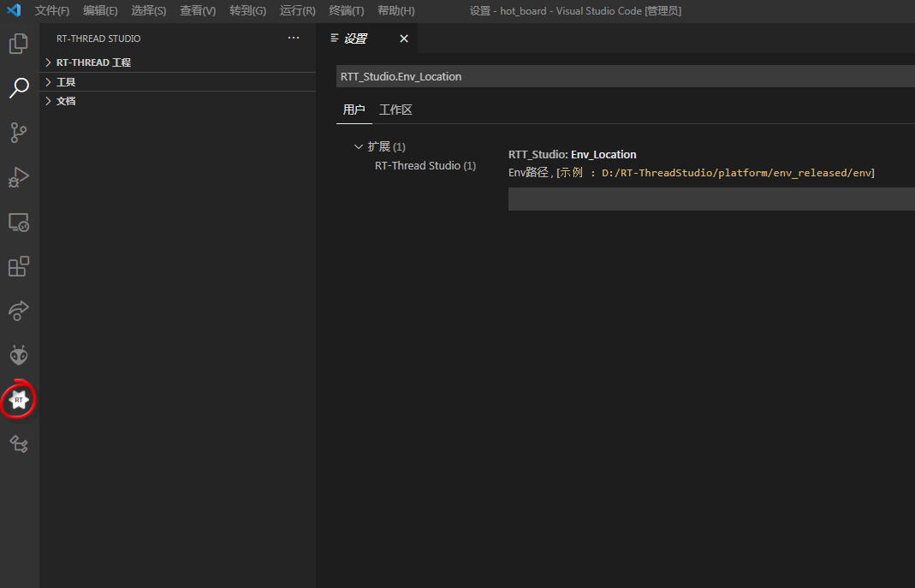The image size is (915, 588).
Task: Open the Remote Explorer view
Action: [x=19, y=223]
